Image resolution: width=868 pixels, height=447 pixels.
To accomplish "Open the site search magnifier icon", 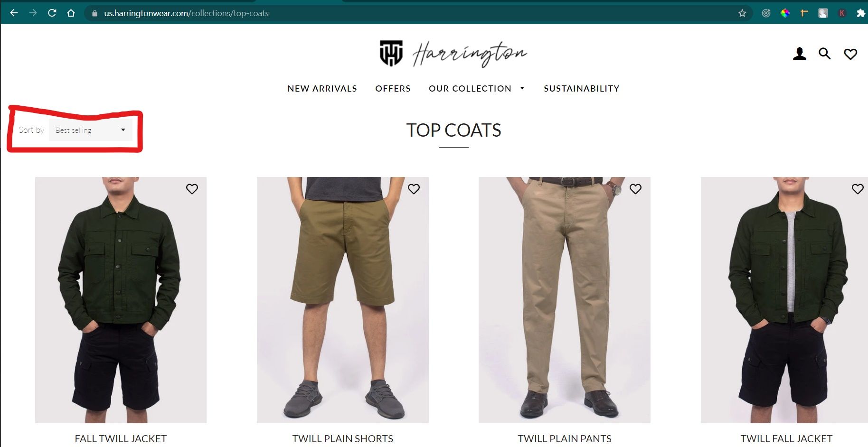I will click(x=825, y=54).
